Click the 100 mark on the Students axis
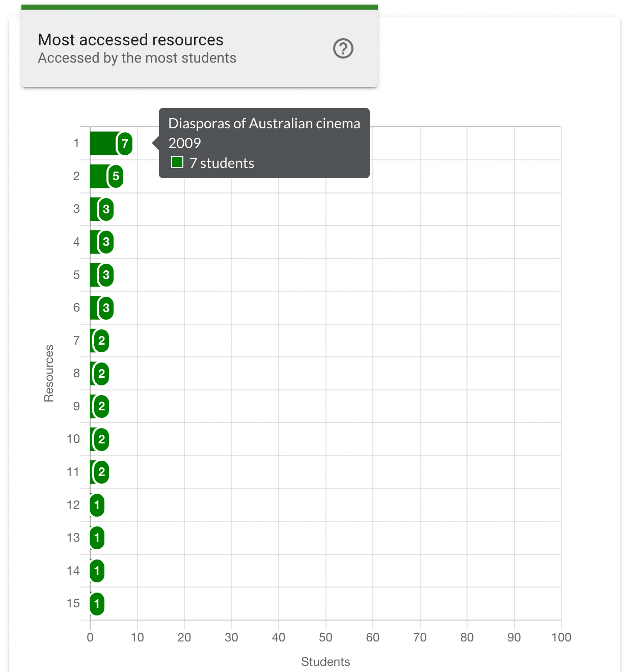Viewport: 629px width, 672px height. (x=561, y=637)
